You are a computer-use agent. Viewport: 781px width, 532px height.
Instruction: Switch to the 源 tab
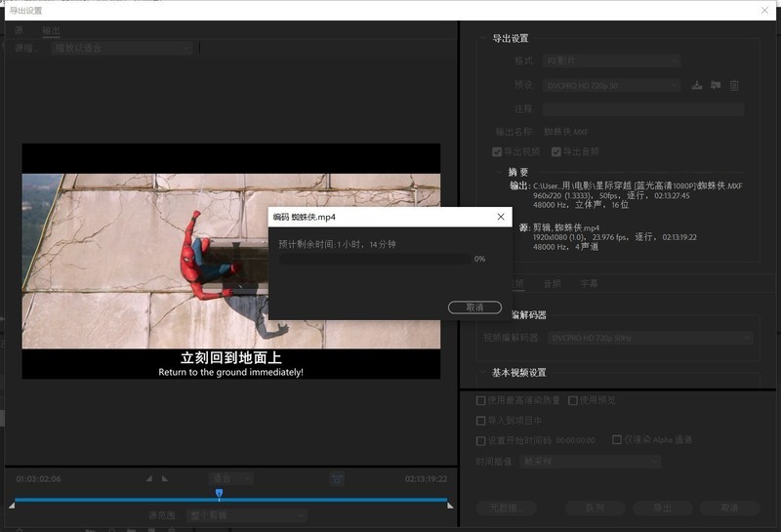[19, 30]
